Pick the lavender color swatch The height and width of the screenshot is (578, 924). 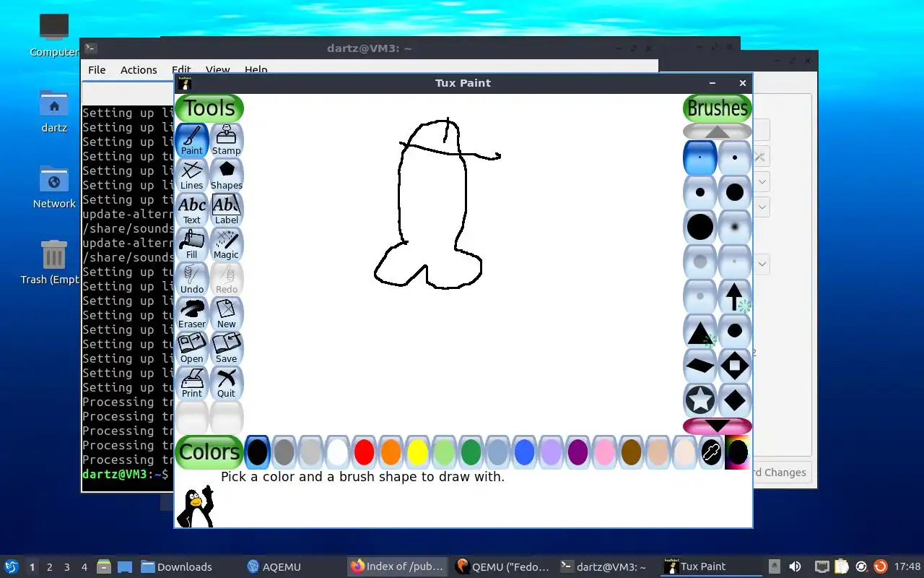(551, 452)
